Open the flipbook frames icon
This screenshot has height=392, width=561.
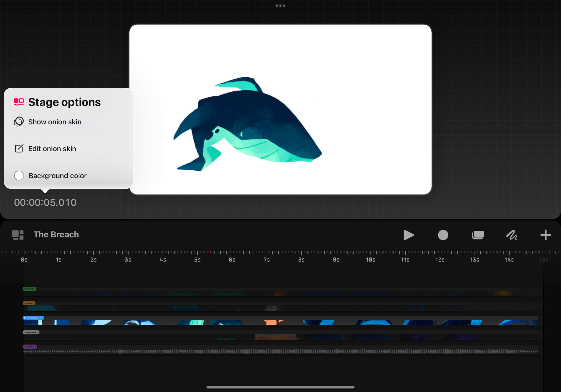[478, 235]
